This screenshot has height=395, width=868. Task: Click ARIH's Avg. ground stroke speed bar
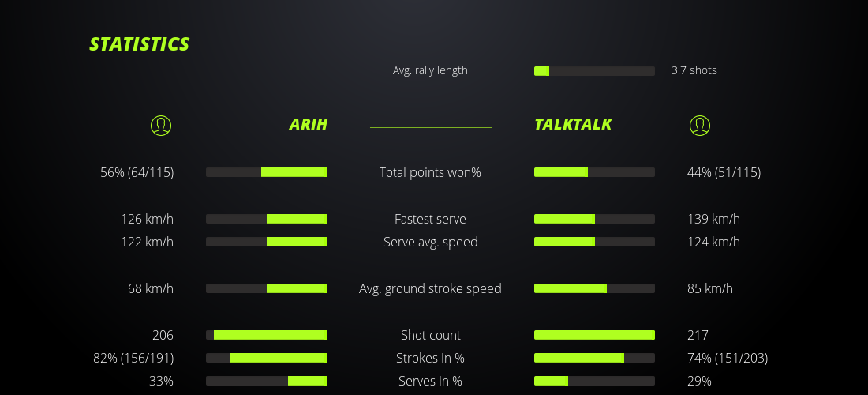(x=267, y=288)
